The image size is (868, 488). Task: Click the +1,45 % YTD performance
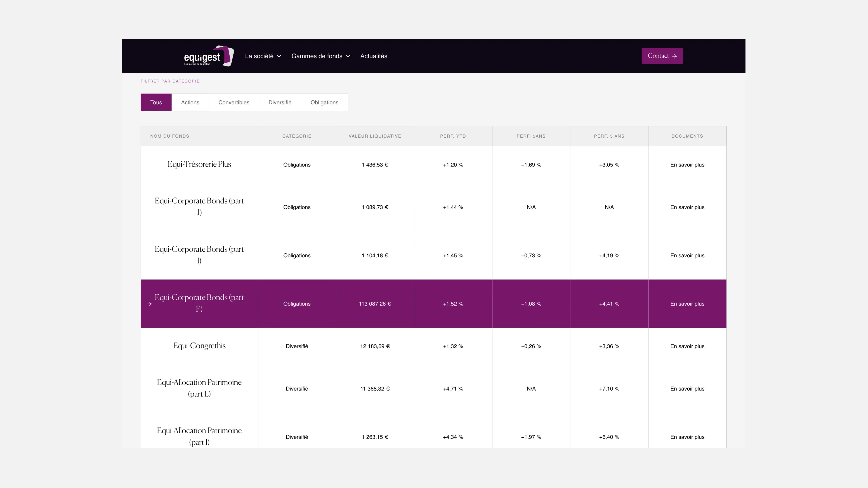453,256
